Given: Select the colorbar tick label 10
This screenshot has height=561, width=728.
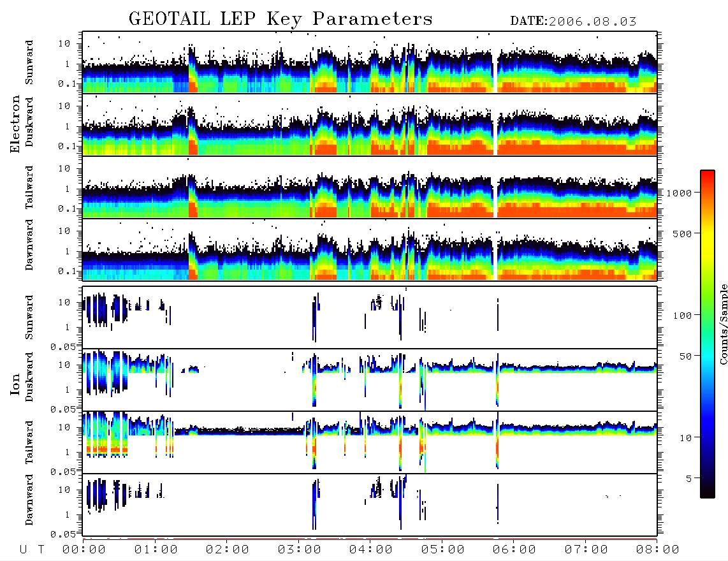Looking at the screenshot, I should (685, 438).
